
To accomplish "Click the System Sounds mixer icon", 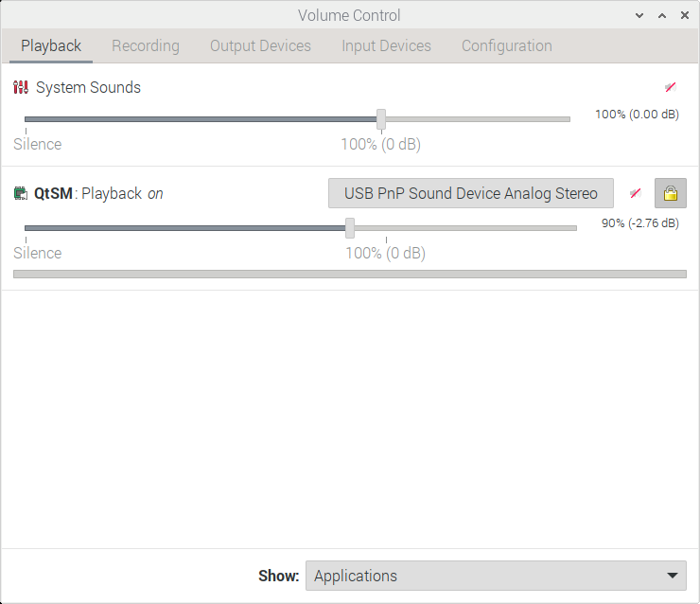I will [x=21, y=88].
